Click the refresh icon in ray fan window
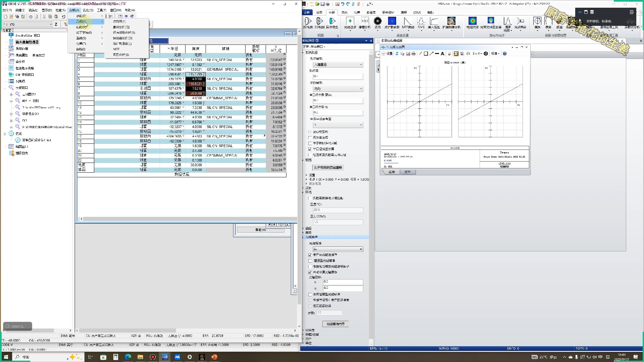644x362 pixels. [397, 54]
